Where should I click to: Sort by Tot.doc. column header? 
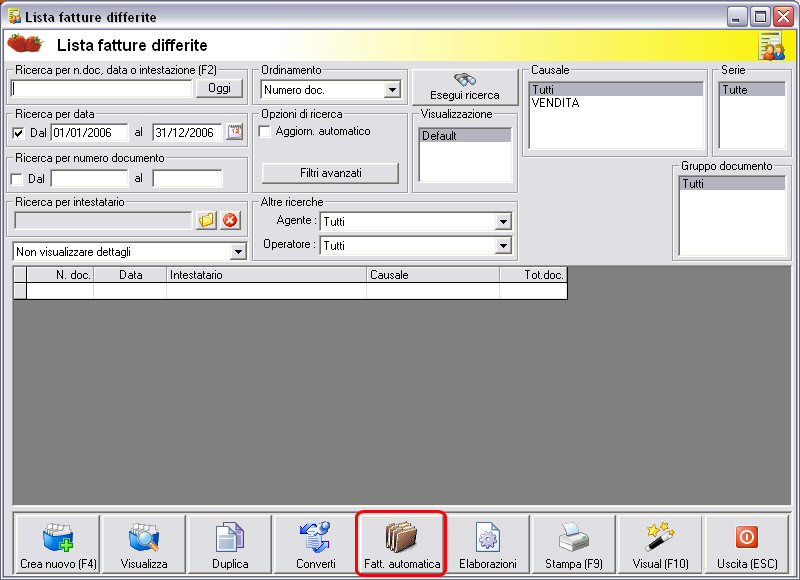point(533,275)
